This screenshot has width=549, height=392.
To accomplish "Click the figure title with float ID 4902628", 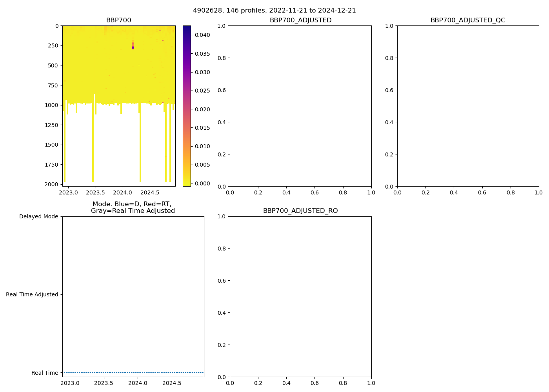I will point(274,11).
